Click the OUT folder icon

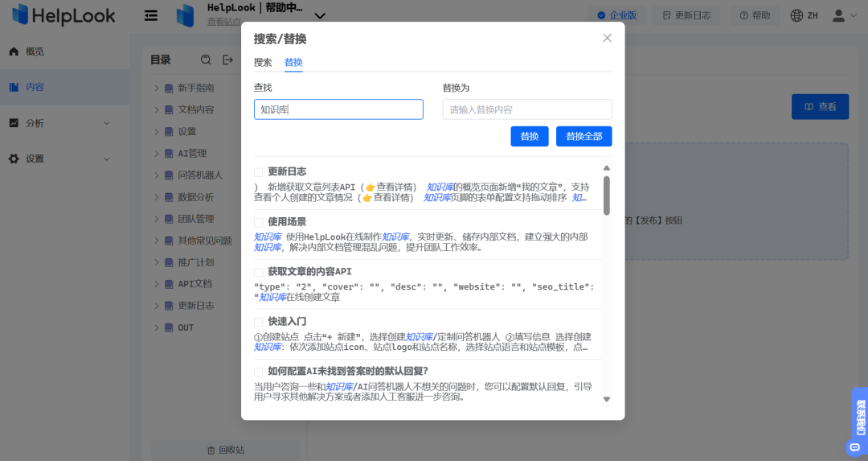(x=169, y=327)
